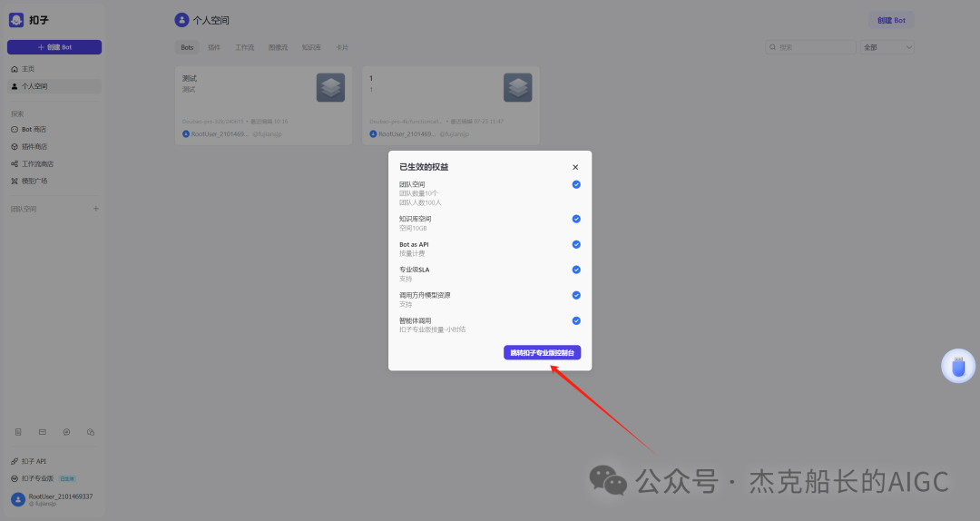This screenshot has height=521, width=980.
Task: Click the user avatar on 测试 bot card
Action: click(x=186, y=133)
